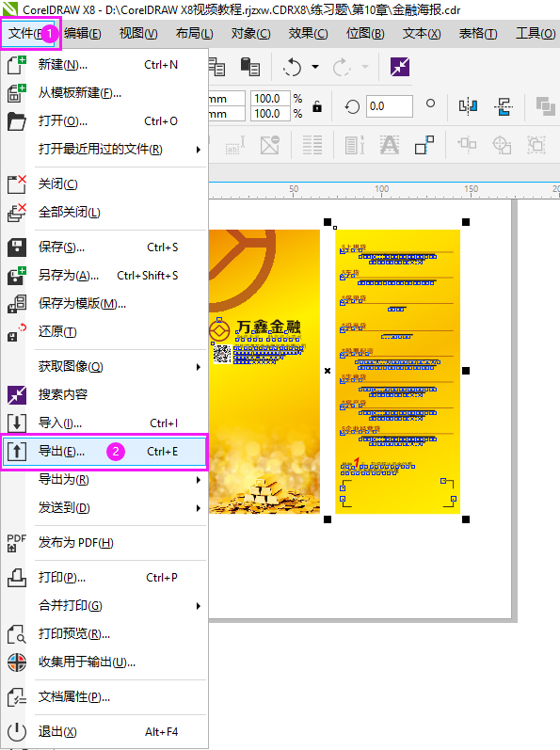Open the 位图 (Bitmaps) menu
Screen dimensions: 560x750
(x=365, y=33)
